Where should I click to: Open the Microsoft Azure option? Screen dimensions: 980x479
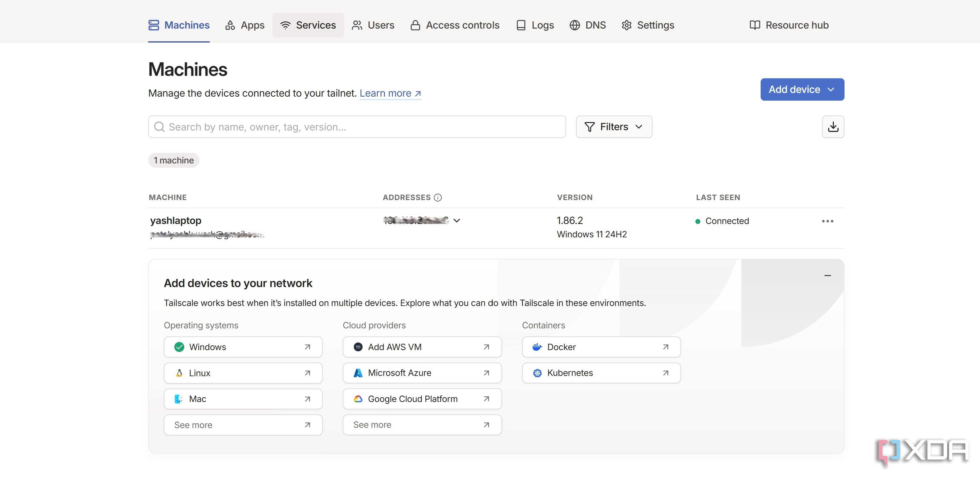422,373
